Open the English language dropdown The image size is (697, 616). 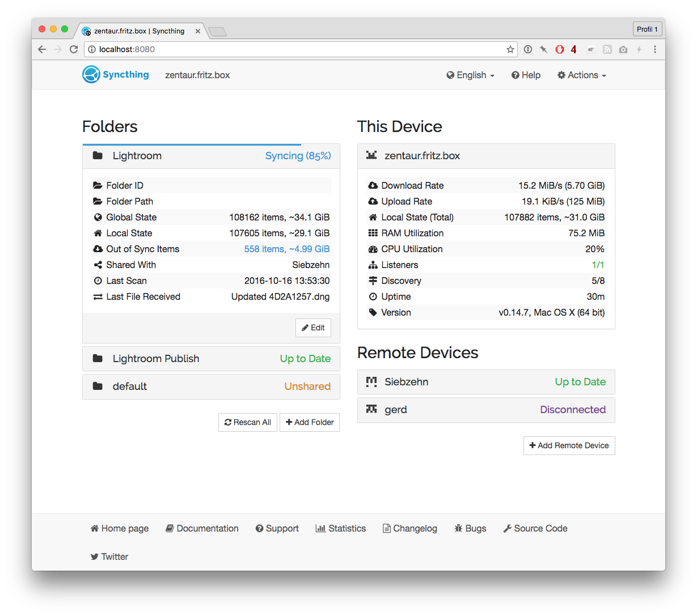470,75
